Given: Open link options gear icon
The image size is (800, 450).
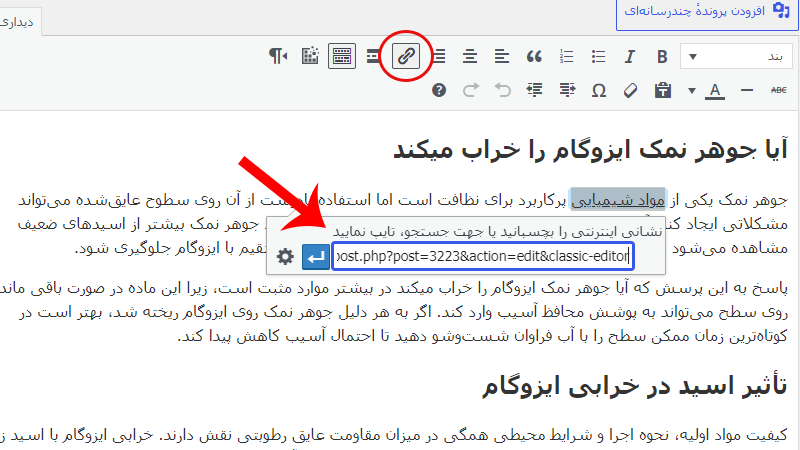Looking at the screenshot, I should (285, 257).
